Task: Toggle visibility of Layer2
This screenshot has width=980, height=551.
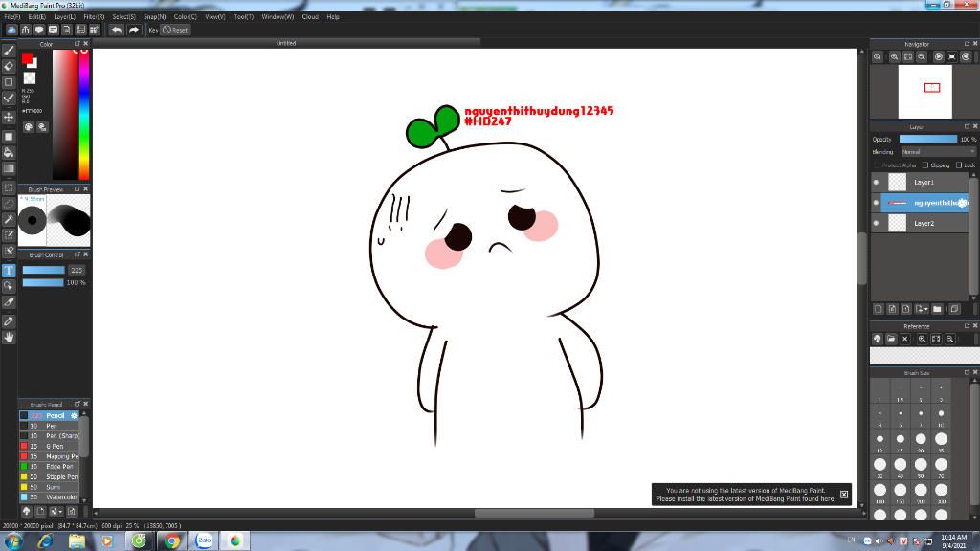Action: pyautogui.click(x=876, y=223)
